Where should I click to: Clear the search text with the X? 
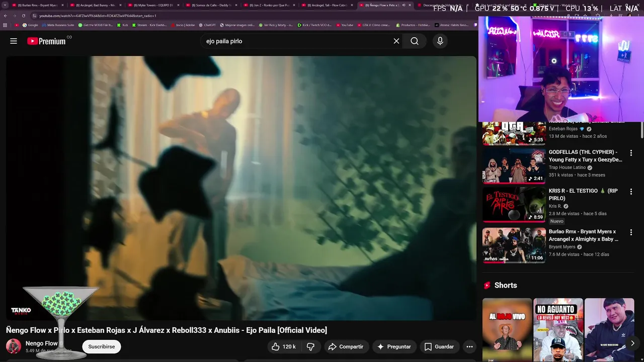[x=396, y=41]
